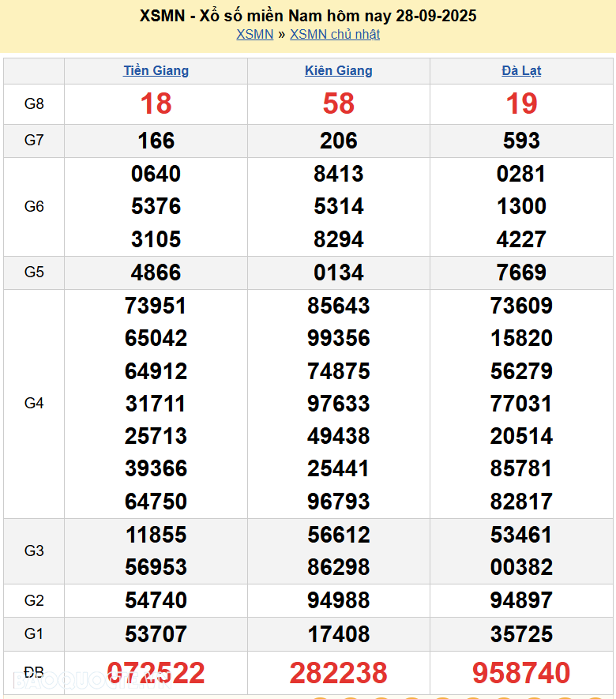Select Đà Lạt G2 number 94897
This screenshot has width=616, height=699.
521,600
